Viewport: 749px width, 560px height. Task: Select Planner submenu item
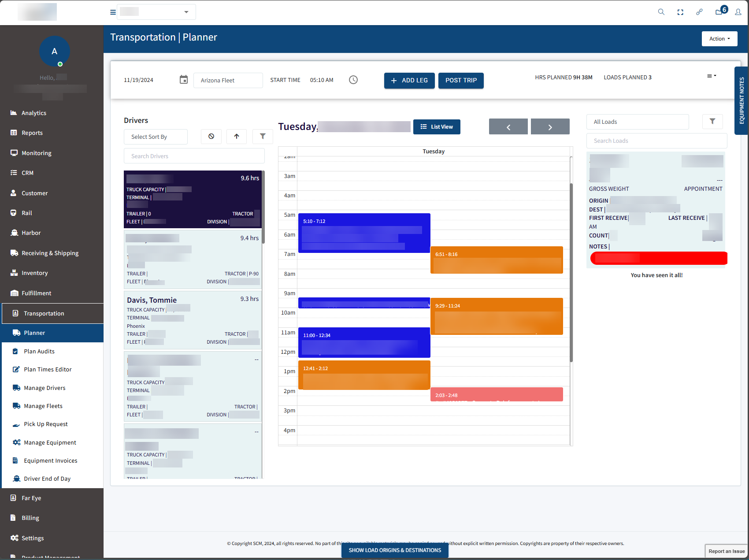click(52, 333)
